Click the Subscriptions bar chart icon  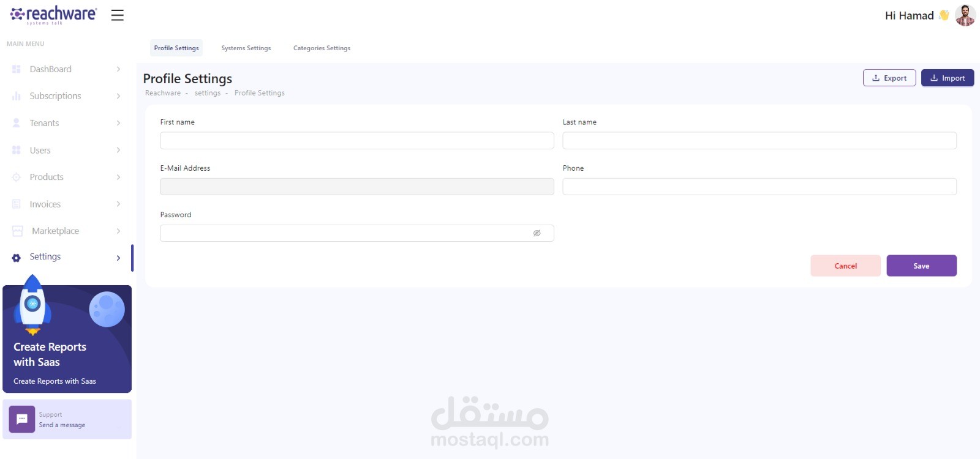17,96
